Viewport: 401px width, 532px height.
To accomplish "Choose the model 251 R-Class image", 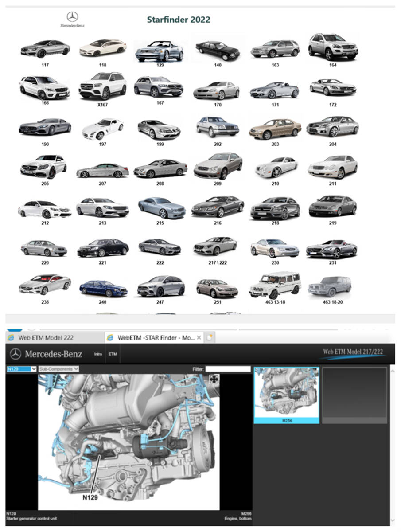I will click(217, 289).
